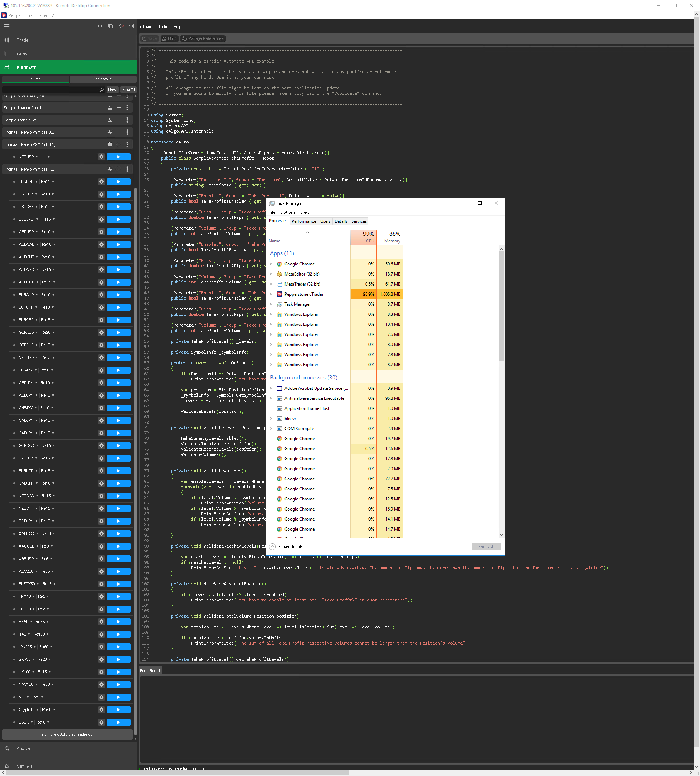Open the Re15 timeframe dropdown for EURGBP

click(x=47, y=320)
